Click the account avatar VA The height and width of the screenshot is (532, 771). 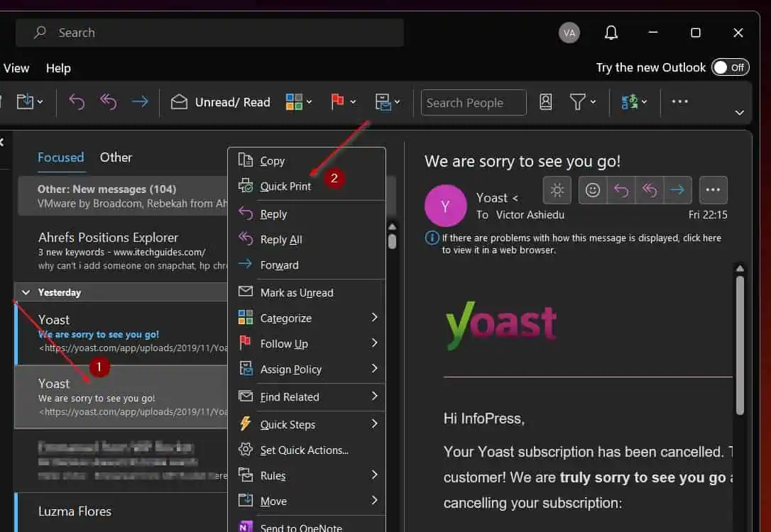[x=569, y=33]
